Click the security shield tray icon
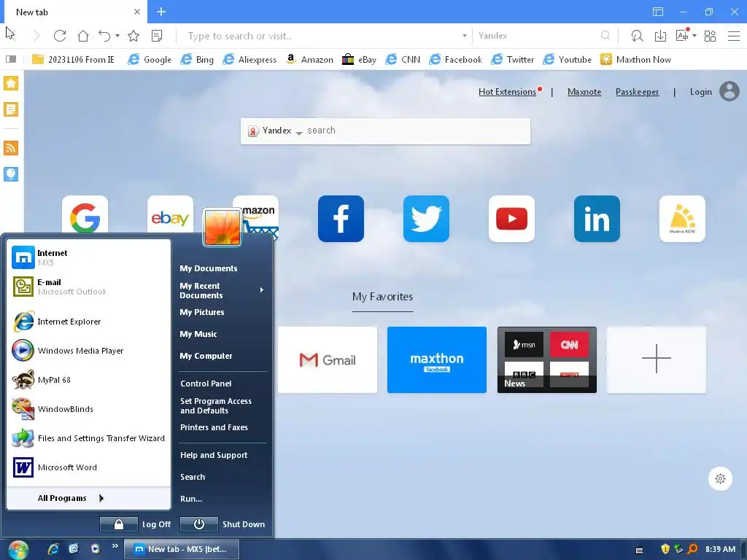The image size is (747, 560). [665, 549]
